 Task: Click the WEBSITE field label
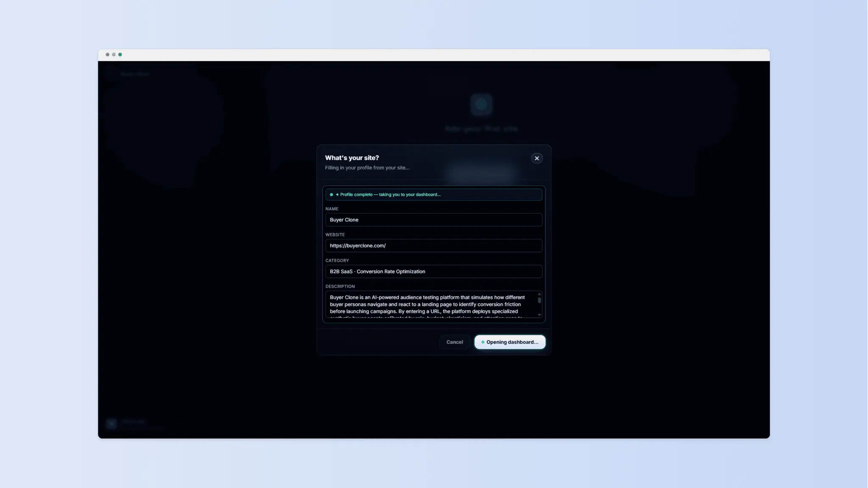(335, 235)
